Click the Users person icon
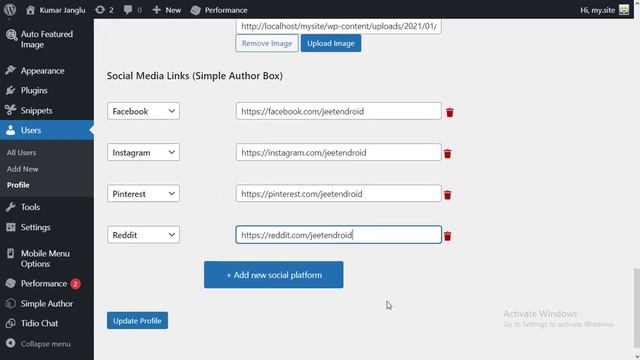This screenshot has width=640, height=360. [x=11, y=130]
